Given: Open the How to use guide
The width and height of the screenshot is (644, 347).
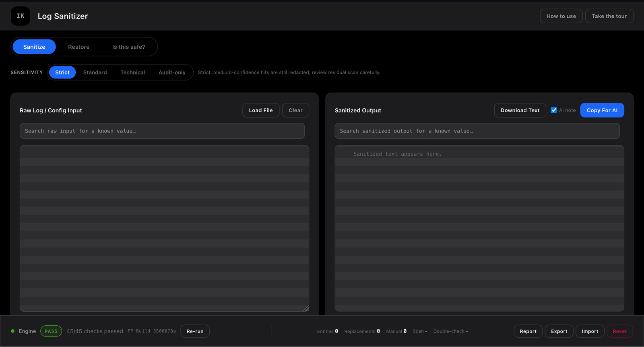Looking at the screenshot, I should (x=561, y=16).
